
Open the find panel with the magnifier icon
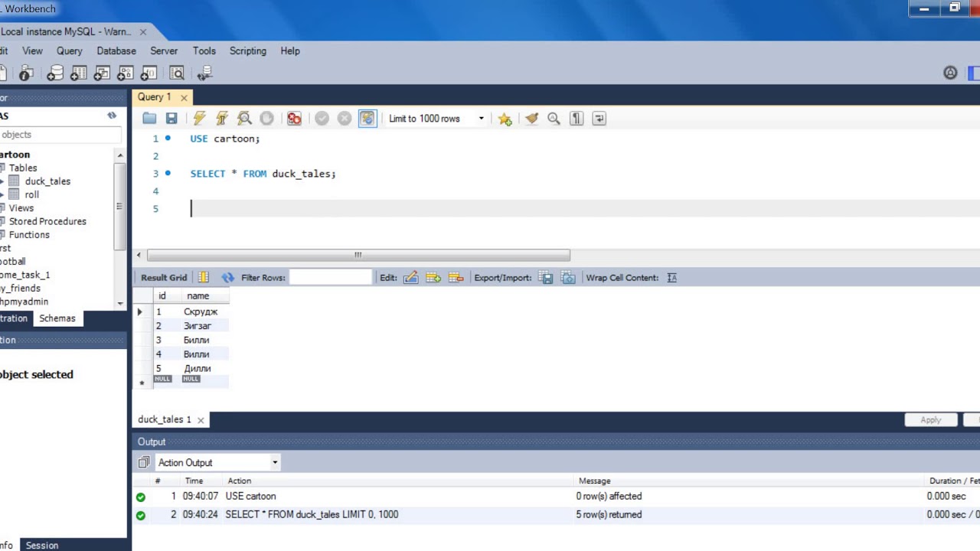pyautogui.click(x=554, y=119)
